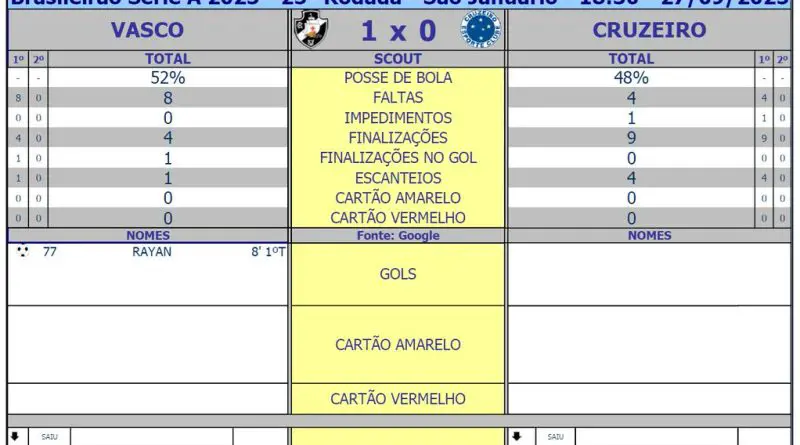This screenshot has height=445, width=800.
Task: Click the Fonte: Google source label
Action: tap(398, 235)
